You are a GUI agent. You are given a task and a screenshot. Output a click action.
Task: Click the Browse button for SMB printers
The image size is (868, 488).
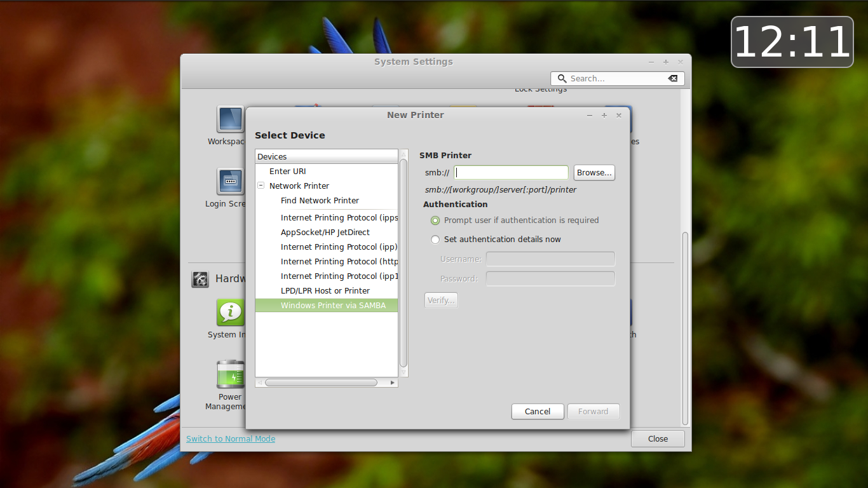point(593,172)
